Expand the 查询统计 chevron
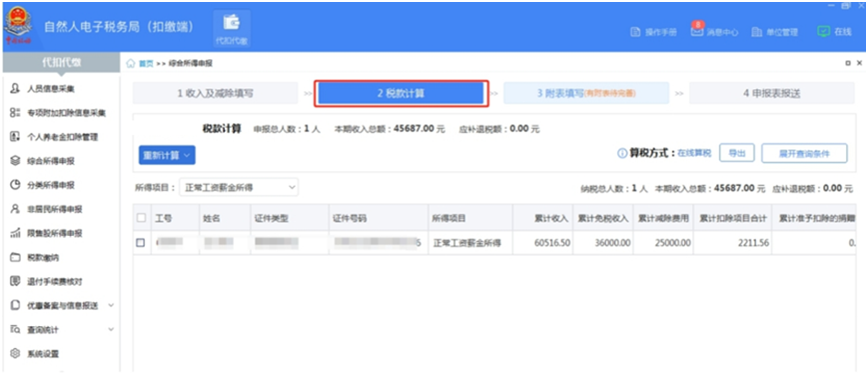This screenshot has width=868, height=375. 111,330
